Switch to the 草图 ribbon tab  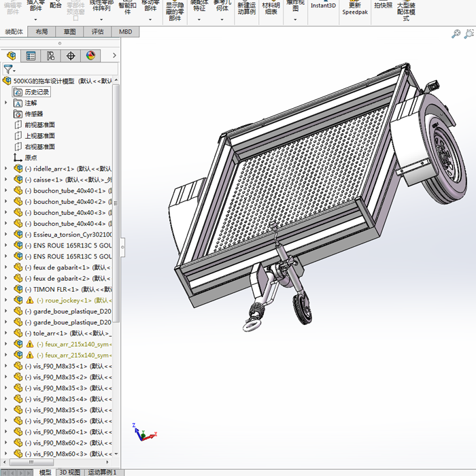pos(69,31)
